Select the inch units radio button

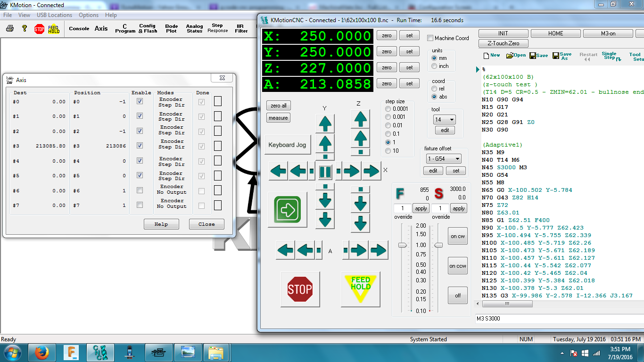coord(435,66)
